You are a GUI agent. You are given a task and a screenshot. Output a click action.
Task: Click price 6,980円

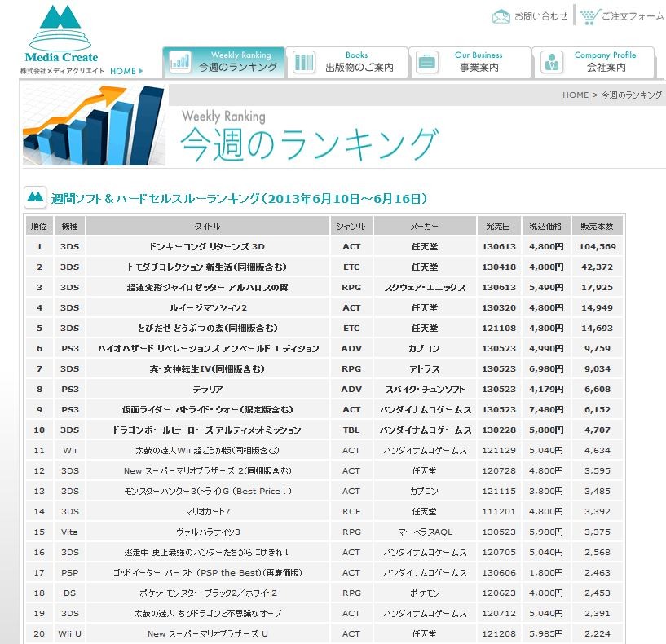(x=546, y=368)
